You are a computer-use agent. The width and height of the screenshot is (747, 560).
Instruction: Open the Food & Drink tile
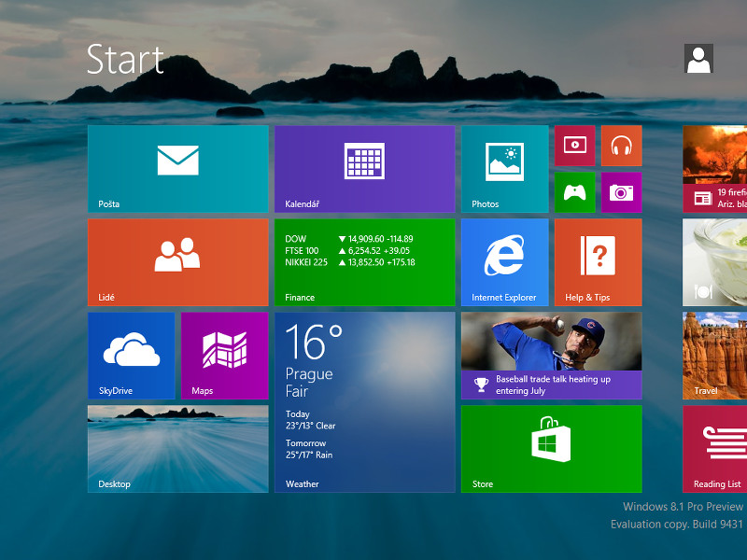714,262
